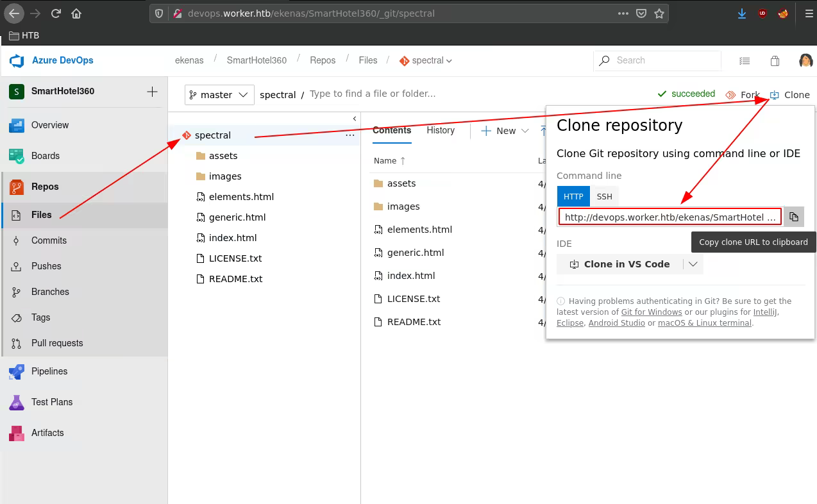The image size is (817, 504).
Task: Follow the Git for Windows link
Action: [x=652, y=312]
